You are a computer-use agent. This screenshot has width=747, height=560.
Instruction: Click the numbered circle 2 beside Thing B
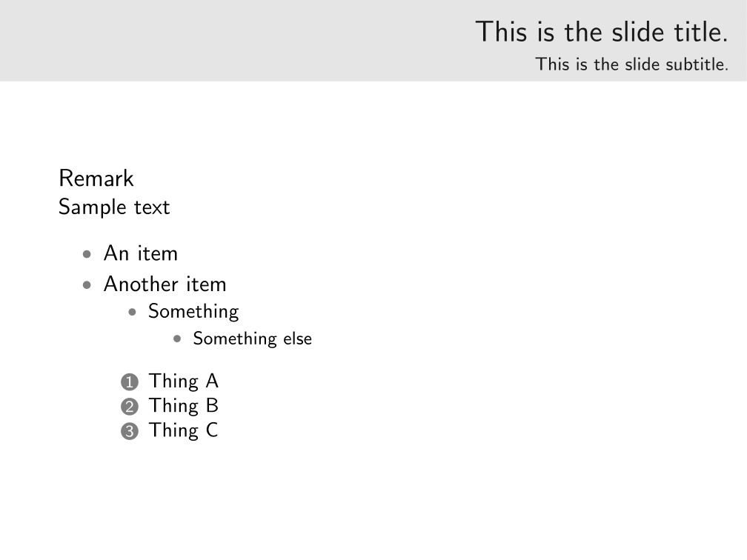click(x=129, y=407)
